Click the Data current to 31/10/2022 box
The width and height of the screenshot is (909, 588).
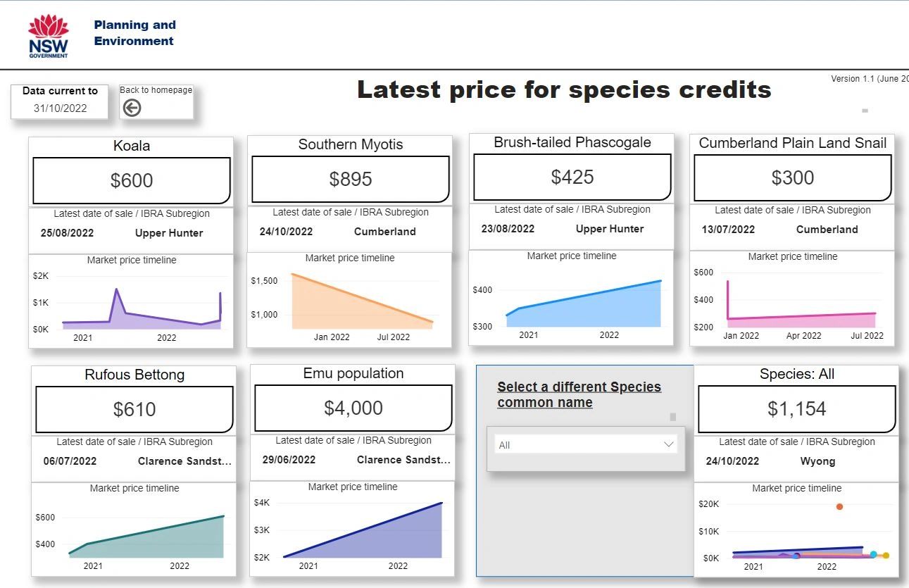[59, 101]
